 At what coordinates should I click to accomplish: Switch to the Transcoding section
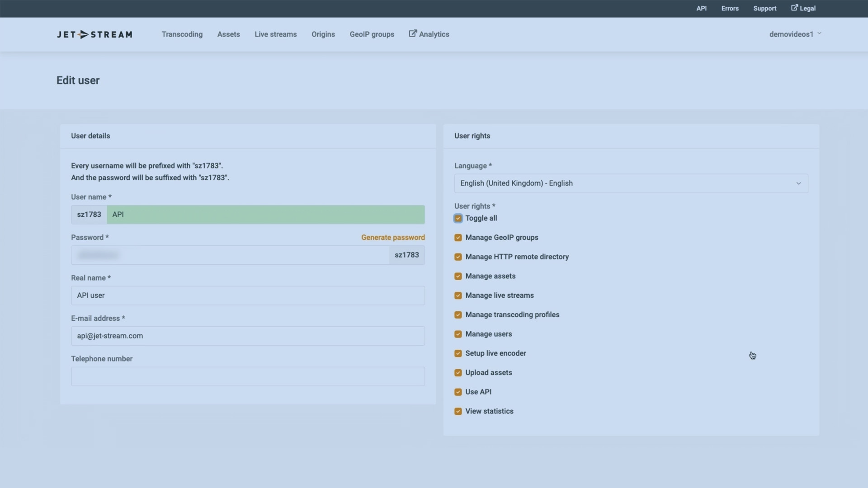[182, 34]
